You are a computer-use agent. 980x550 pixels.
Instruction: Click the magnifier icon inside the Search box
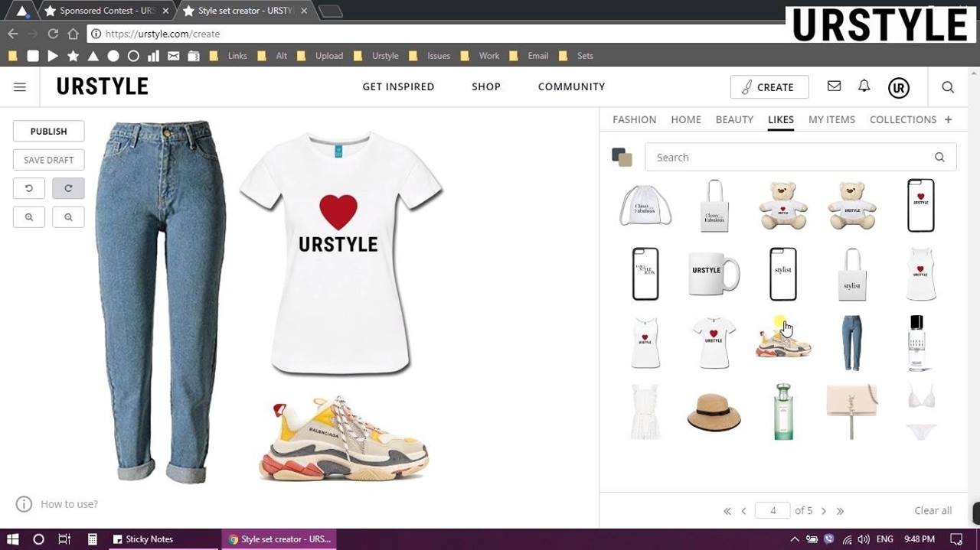(x=939, y=158)
